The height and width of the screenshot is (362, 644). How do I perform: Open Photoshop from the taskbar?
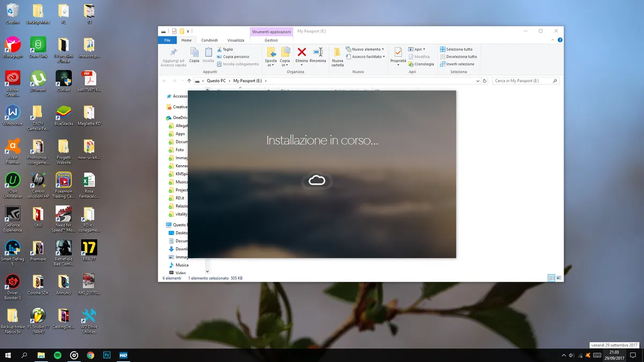point(107,355)
